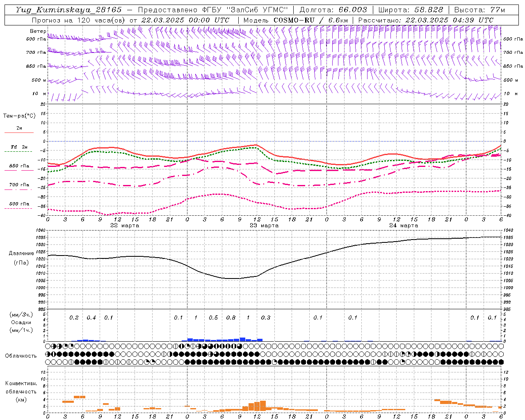Click the "Тем-ра(°C)" temperature label
This screenshot has height=420, width=525.
click(x=19, y=116)
